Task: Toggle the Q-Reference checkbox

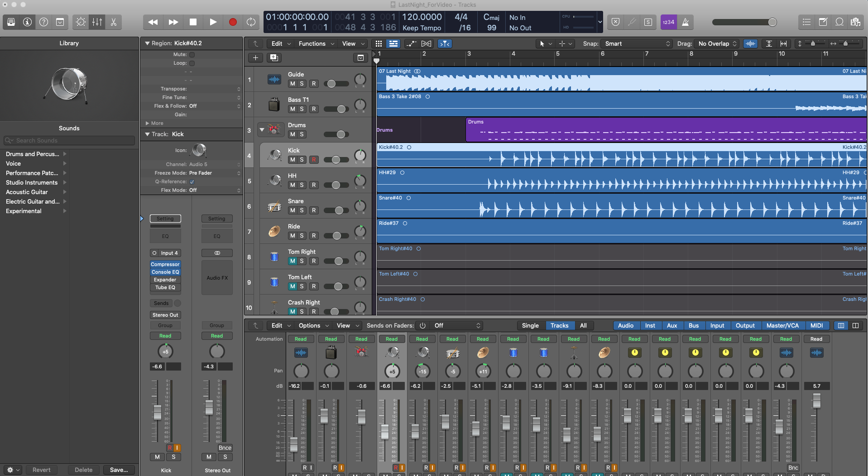Action: coord(192,181)
